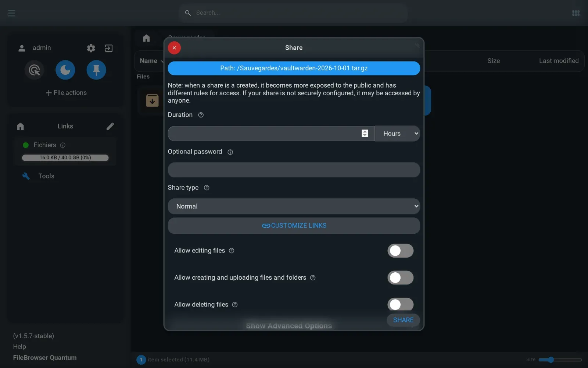Focus the Optional password field
The image size is (588, 368).
(x=294, y=170)
